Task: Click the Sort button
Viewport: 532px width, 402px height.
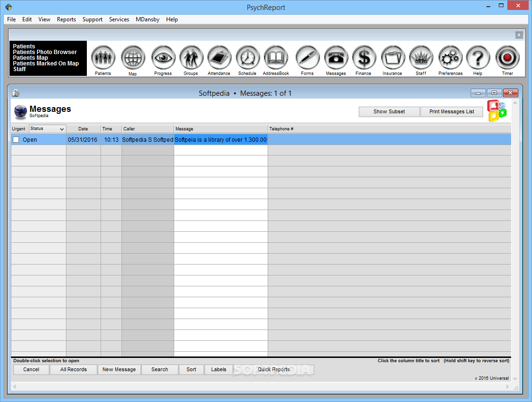Action: click(x=191, y=369)
